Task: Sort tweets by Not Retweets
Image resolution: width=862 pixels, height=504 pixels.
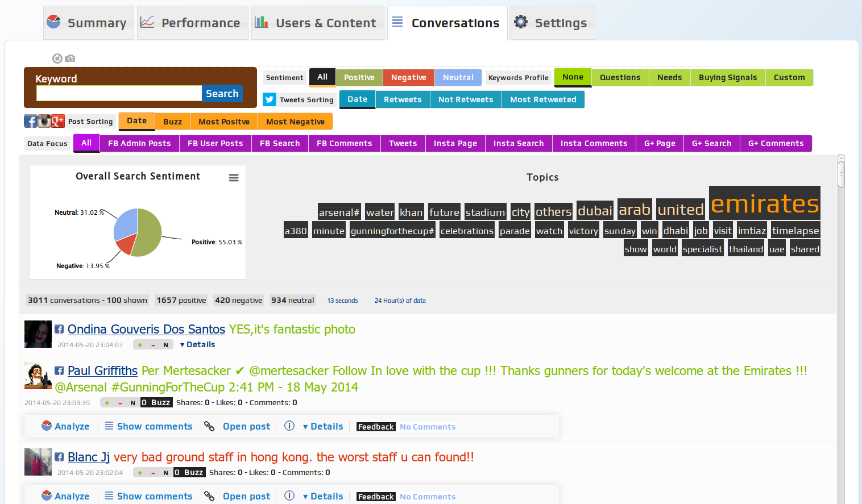Action: point(466,99)
